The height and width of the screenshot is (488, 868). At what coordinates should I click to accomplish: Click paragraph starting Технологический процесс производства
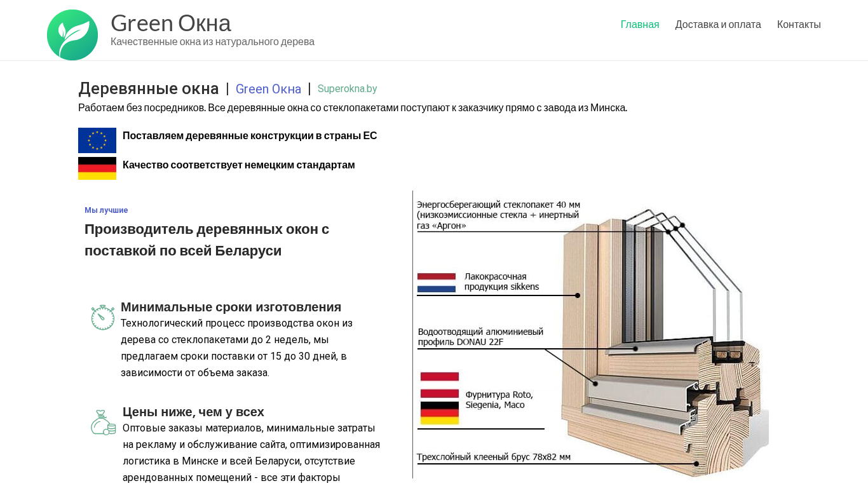(x=236, y=348)
